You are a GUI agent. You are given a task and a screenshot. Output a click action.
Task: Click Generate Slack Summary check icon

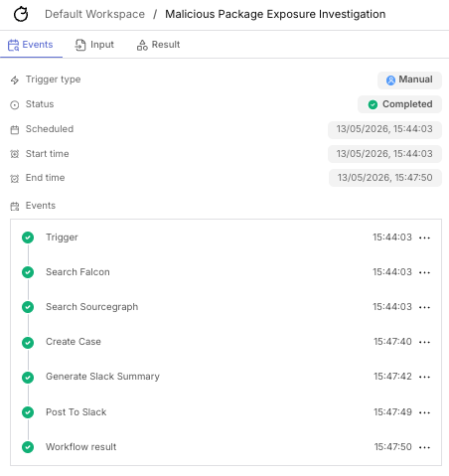(x=28, y=377)
